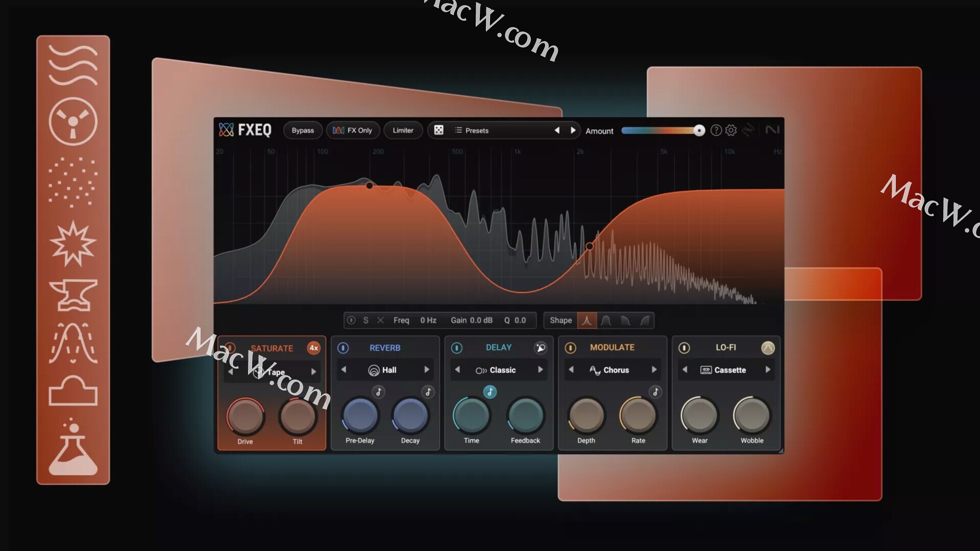The height and width of the screenshot is (551, 980).
Task: Select the bell peak shape icon
Action: click(x=587, y=320)
